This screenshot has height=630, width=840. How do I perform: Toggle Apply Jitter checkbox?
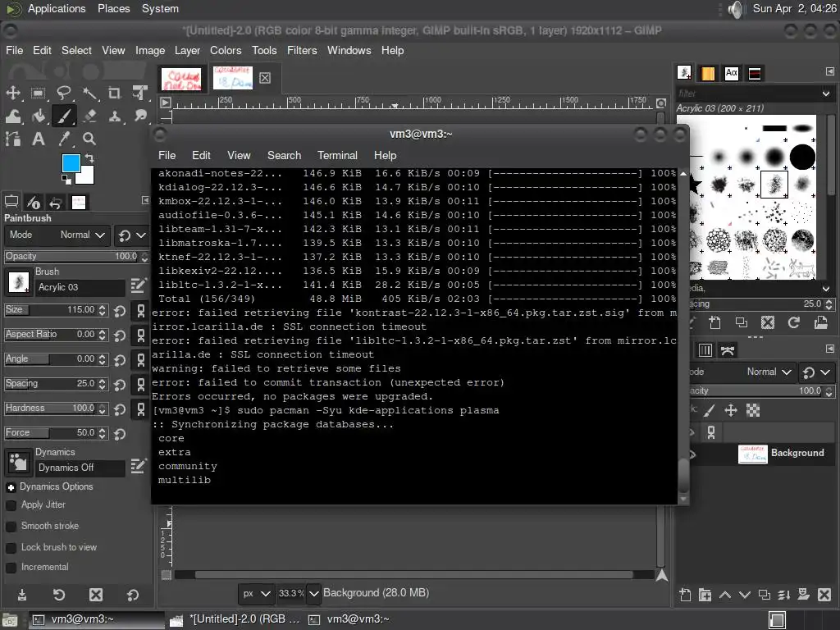11,505
